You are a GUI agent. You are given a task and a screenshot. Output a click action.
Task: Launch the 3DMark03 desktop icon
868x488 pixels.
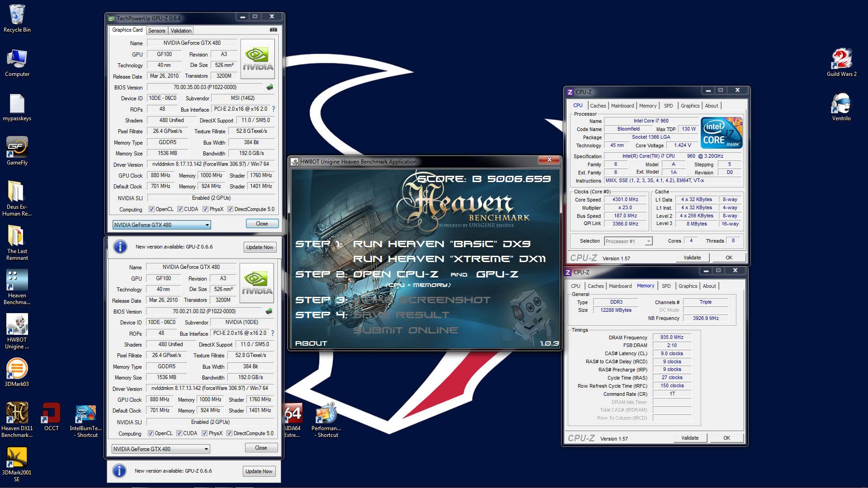click(x=17, y=373)
